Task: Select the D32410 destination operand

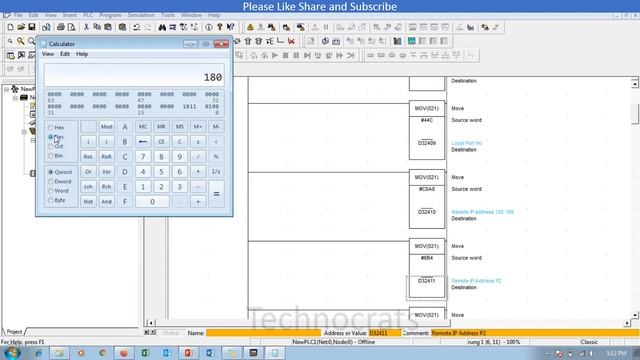Action: coord(427,212)
